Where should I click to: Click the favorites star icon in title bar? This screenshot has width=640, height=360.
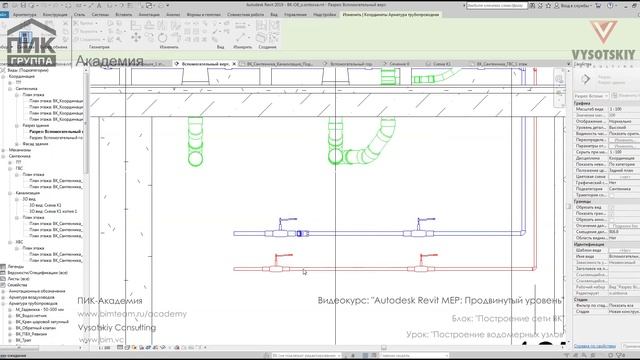click(x=548, y=6)
